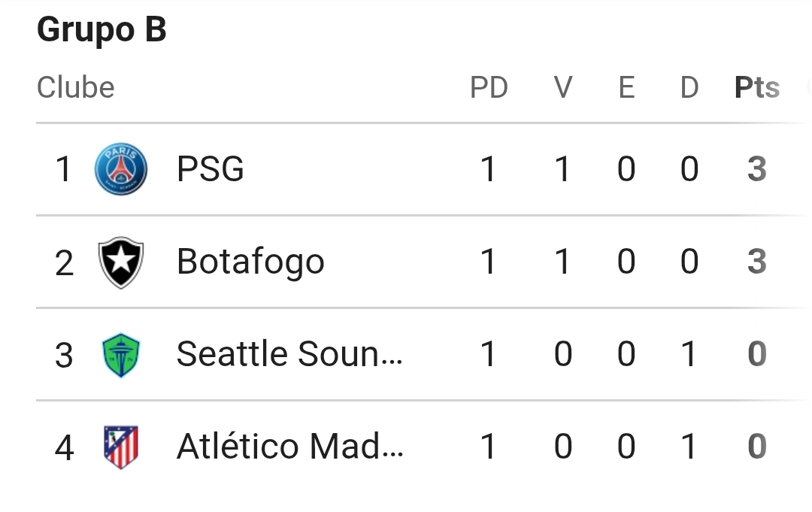Click the Clube column header
The image size is (812, 512).
pyautogui.click(x=76, y=88)
